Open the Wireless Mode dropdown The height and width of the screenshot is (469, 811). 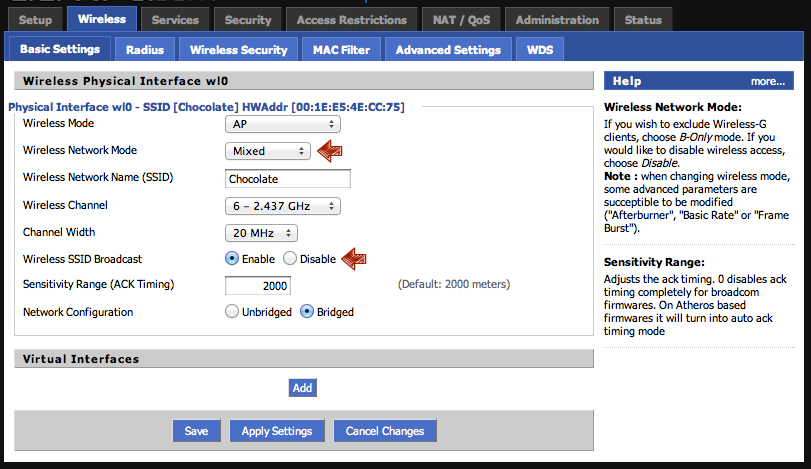283,124
